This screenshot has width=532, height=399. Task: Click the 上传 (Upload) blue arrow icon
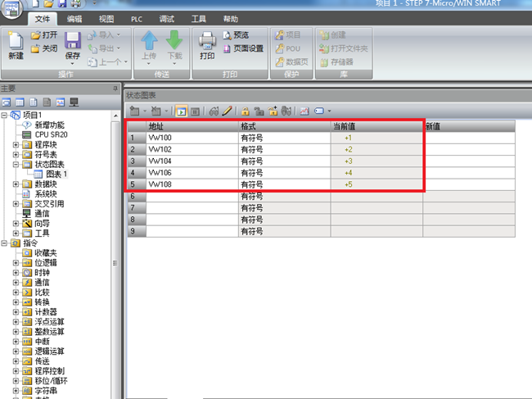tap(149, 44)
